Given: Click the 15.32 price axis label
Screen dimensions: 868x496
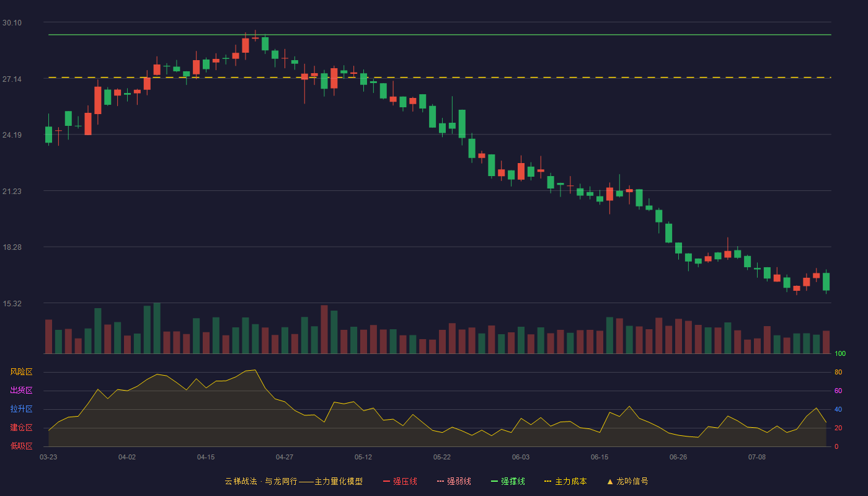Looking at the screenshot, I should point(12,304).
